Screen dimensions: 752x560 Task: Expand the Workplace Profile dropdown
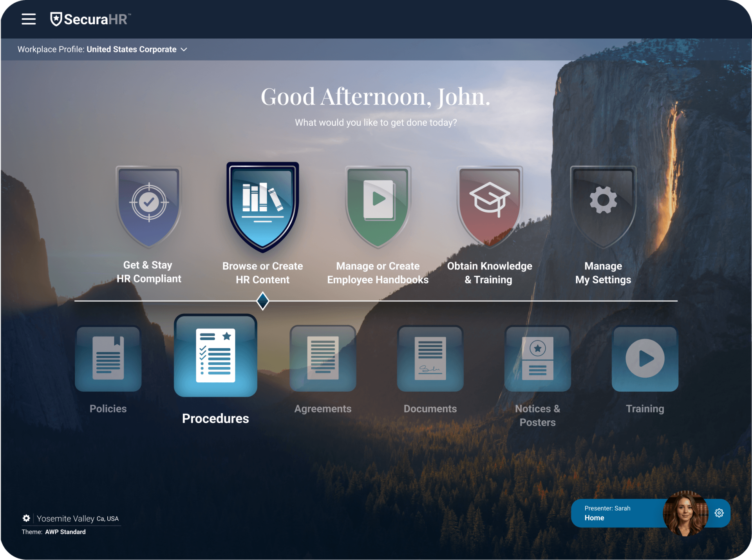click(184, 50)
